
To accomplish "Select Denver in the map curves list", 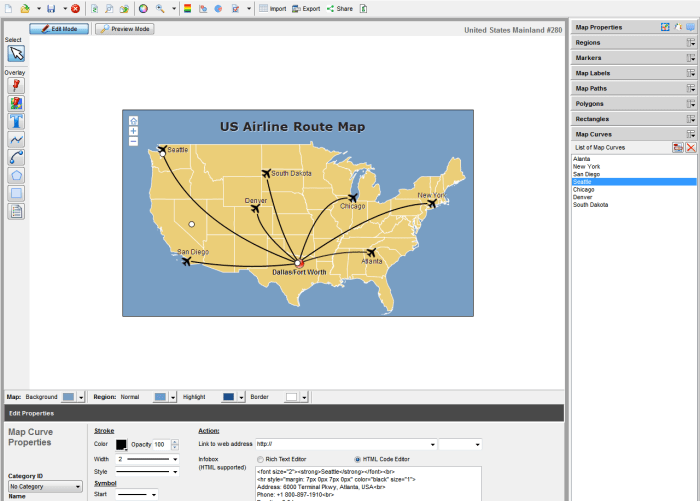I will pyautogui.click(x=634, y=197).
